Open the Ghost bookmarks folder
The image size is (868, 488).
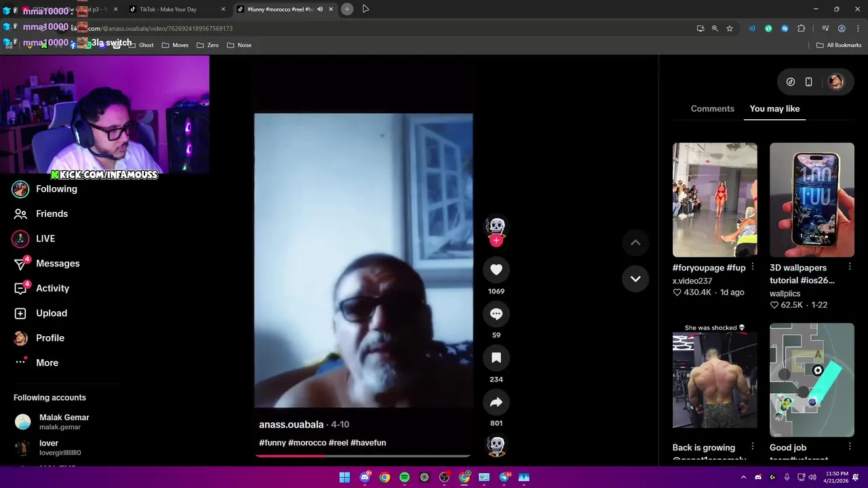[x=140, y=45]
